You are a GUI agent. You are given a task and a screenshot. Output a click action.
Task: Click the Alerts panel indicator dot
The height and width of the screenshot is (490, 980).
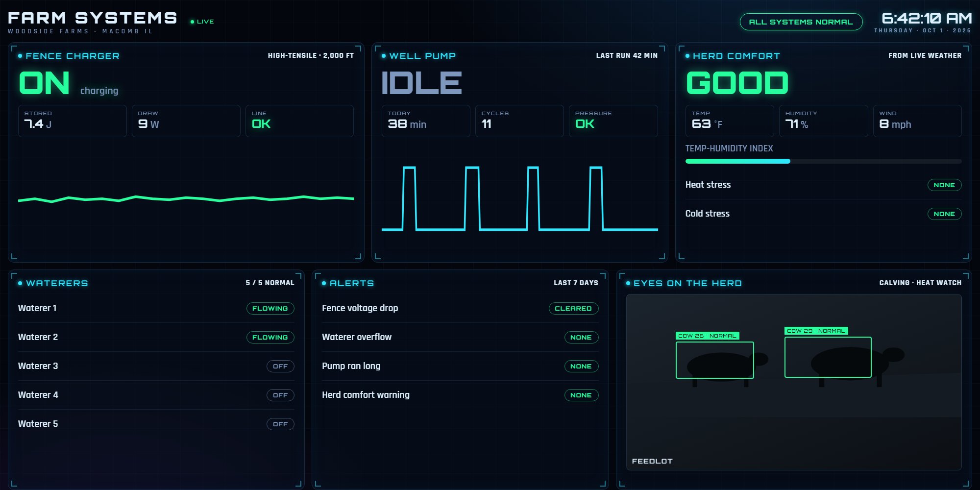pyautogui.click(x=324, y=283)
